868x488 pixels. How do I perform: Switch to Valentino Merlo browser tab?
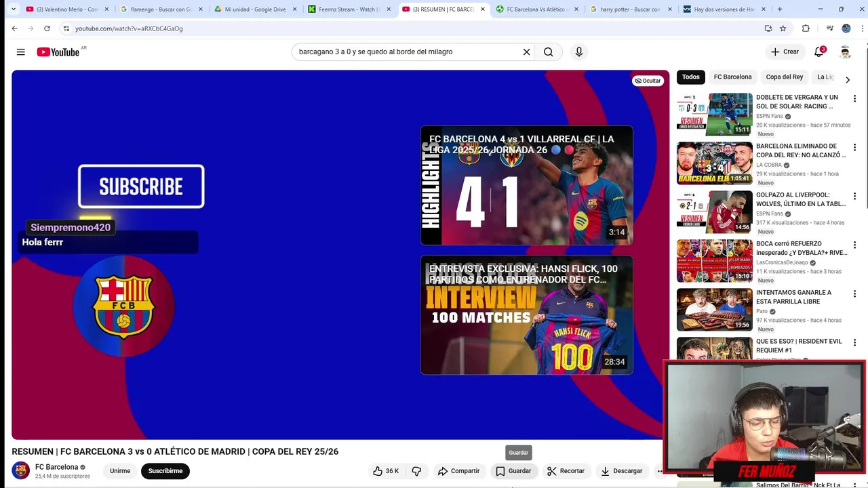(x=66, y=9)
